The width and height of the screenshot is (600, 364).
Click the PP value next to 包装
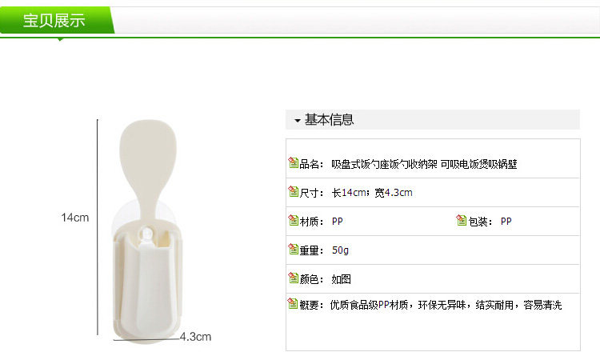tap(506, 222)
